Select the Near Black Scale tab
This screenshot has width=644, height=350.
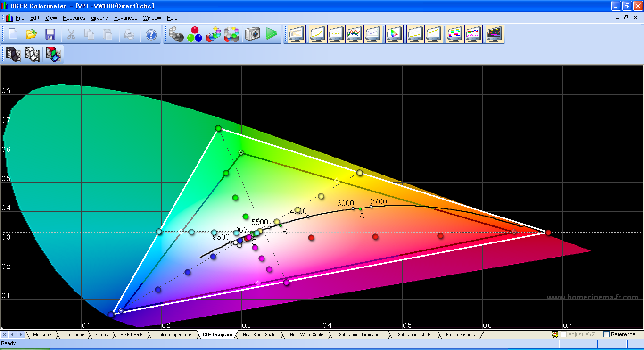tap(259, 335)
